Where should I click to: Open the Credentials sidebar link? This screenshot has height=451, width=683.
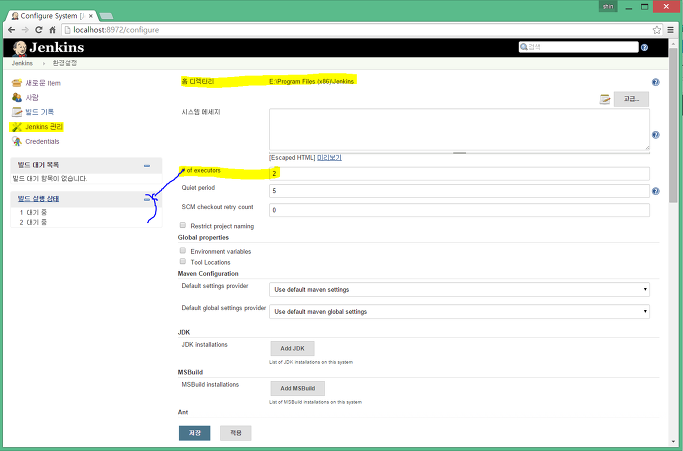coord(42,142)
